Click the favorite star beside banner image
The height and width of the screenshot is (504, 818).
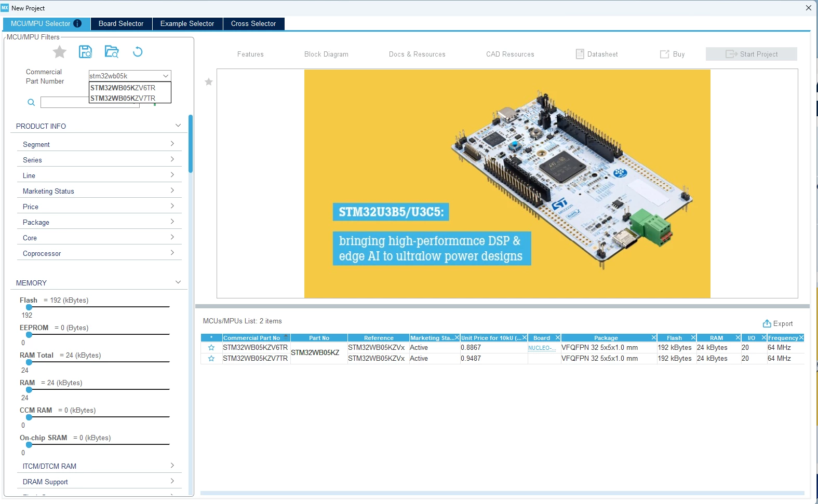pyautogui.click(x=209, y=81)
